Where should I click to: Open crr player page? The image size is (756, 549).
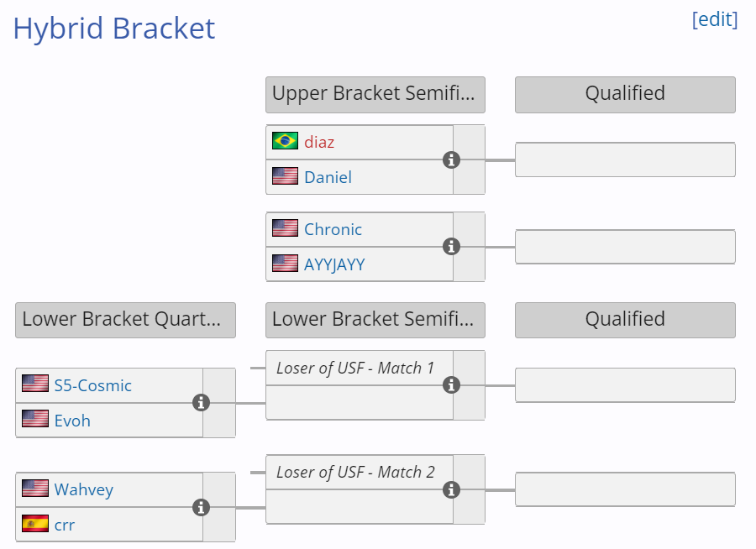[x=65, y=525]
